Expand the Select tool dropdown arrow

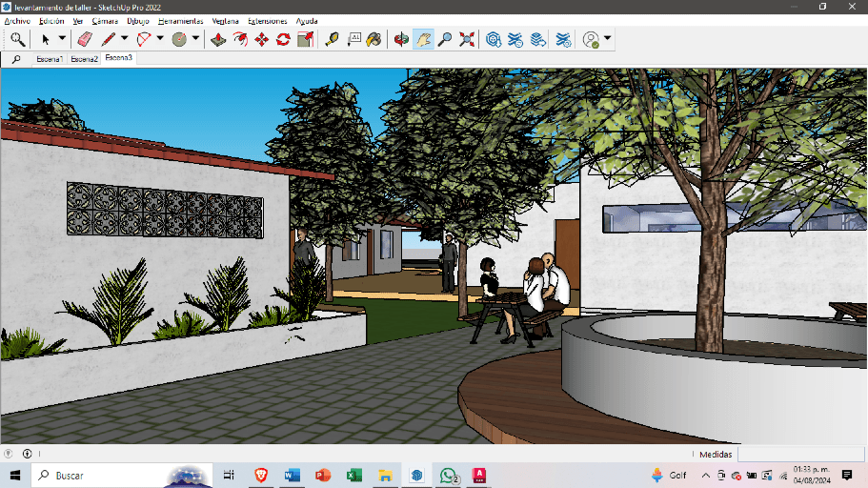point(63,39)
